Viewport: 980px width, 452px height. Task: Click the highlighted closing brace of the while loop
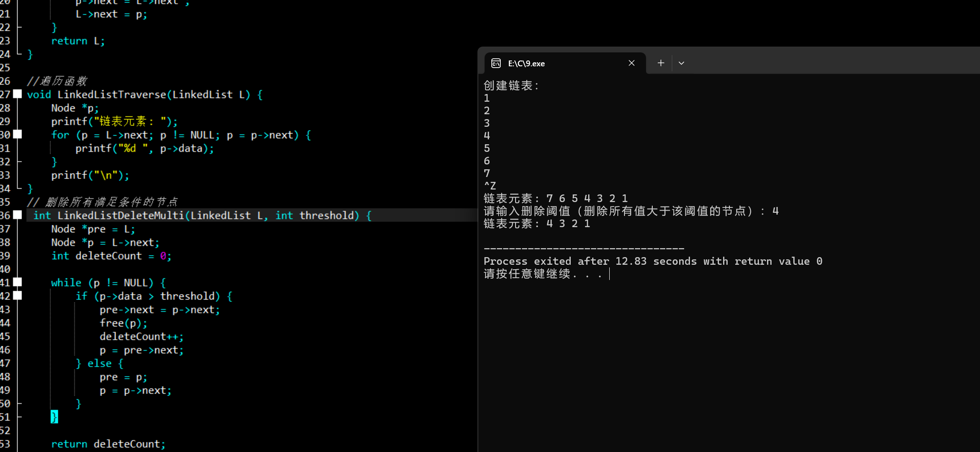click(54, 417)
